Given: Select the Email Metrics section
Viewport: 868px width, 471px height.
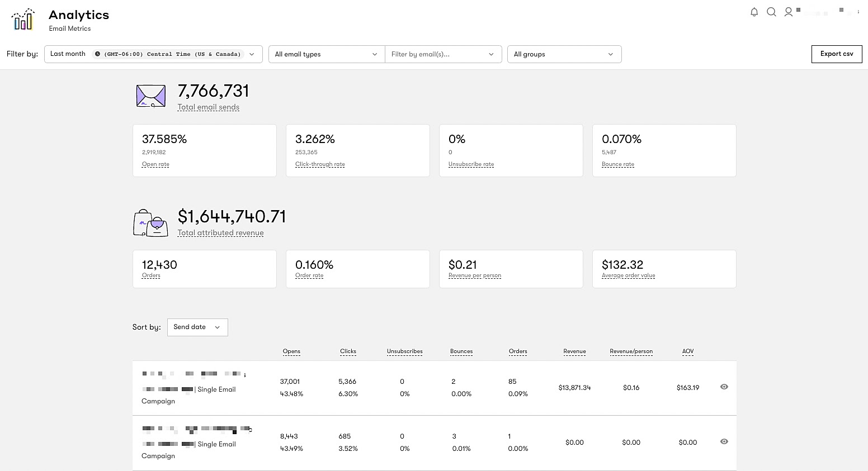Looking at the screenshot, I should 69,28.
